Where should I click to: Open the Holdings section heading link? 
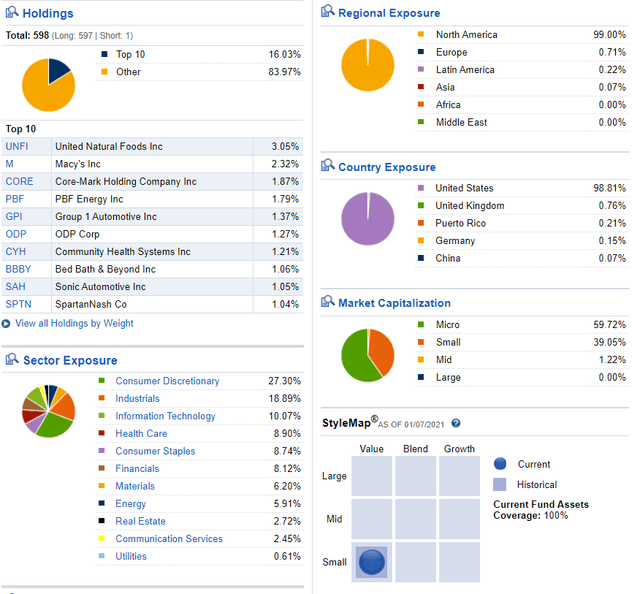point(48,13)
